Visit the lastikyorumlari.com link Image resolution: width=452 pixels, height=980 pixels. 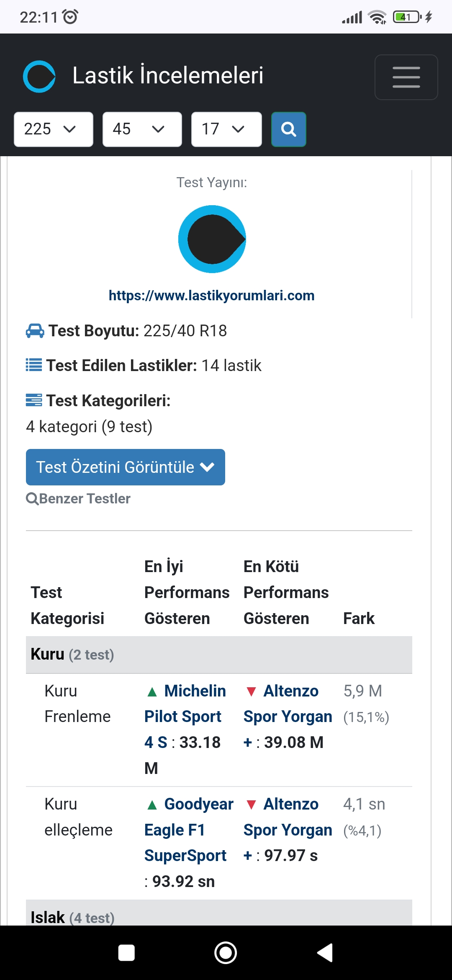(x=212, y=295)
